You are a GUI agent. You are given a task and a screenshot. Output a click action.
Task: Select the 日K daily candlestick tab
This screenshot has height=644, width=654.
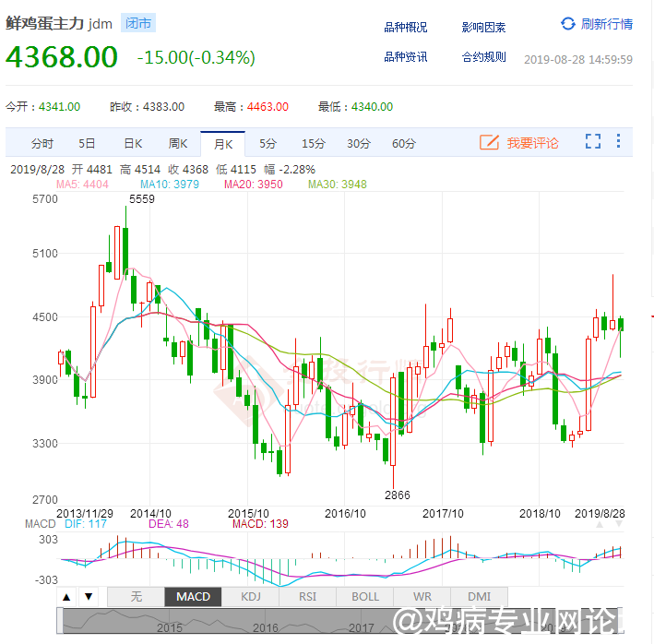(133, 143)
